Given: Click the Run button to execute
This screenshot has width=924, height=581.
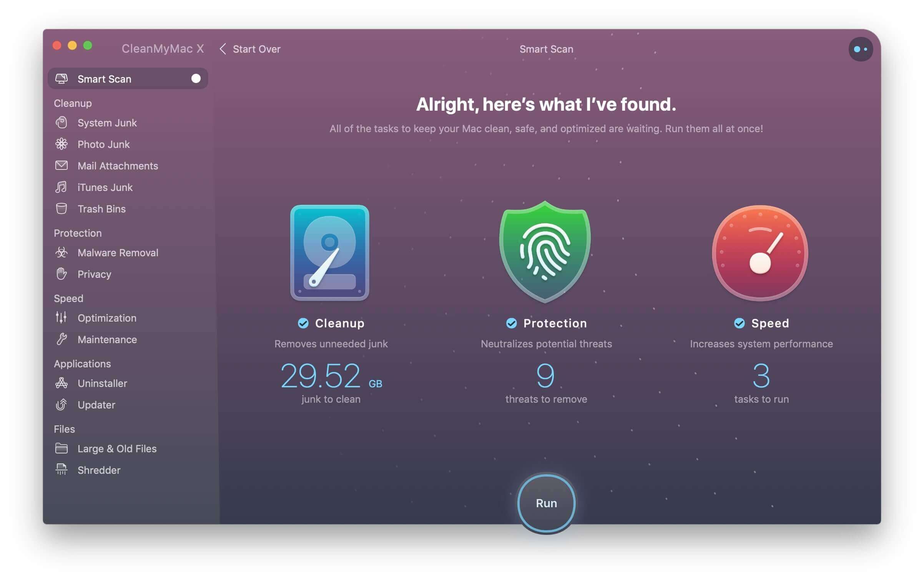Looking at the screenshot, I should pos(546,503).
